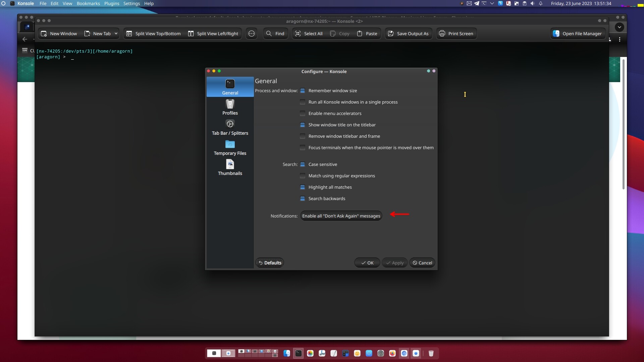Viewport: 644px width, 362px height.
Task: Click the Konsole application menu title
Action: pos(25,3)
